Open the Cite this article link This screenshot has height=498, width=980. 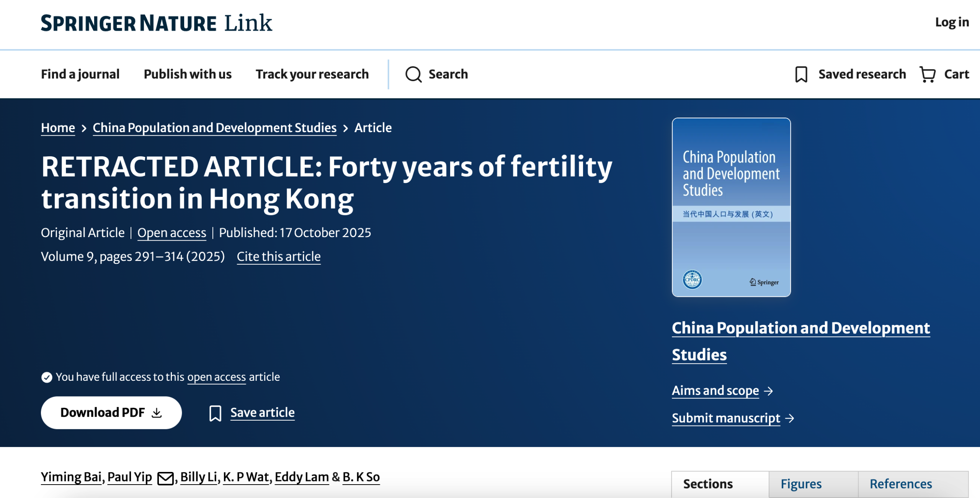tap(279, 256)
